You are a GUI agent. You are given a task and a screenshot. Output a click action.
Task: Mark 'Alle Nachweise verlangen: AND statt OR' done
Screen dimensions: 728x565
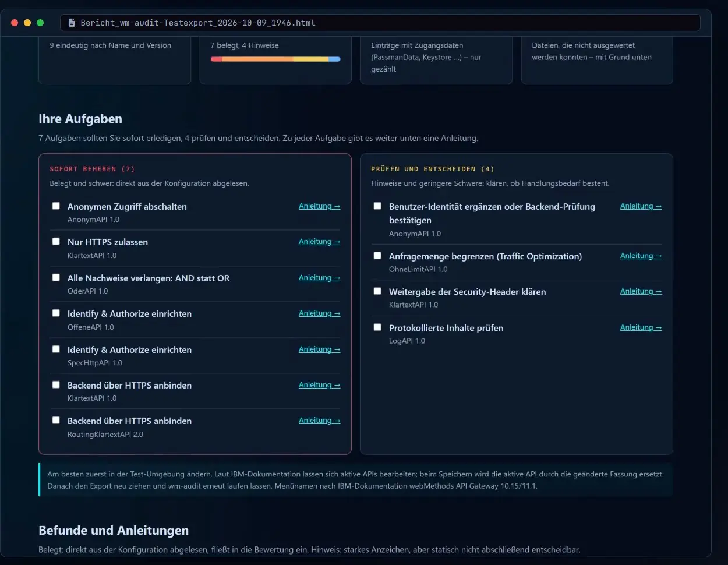(x=56, y=277)
